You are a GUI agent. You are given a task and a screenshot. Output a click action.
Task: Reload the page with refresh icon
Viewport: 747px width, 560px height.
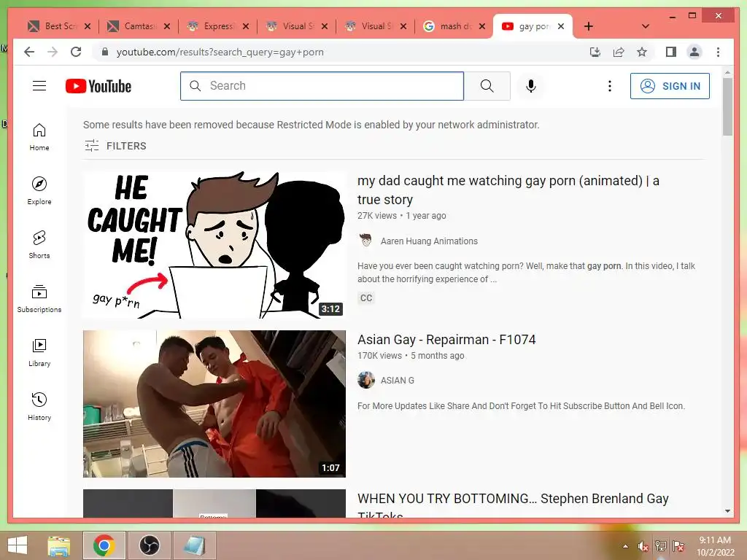tap(76, 52)
